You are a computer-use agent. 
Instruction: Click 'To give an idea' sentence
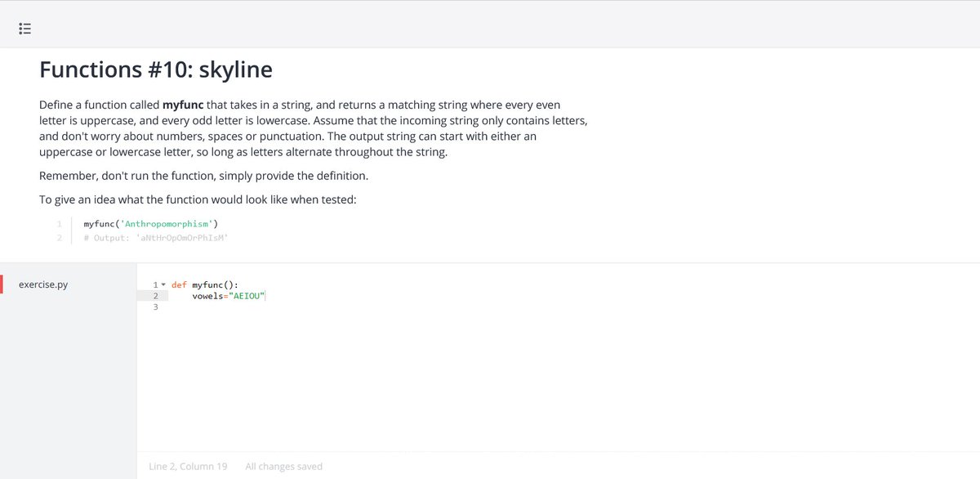[x=198, y=199]
